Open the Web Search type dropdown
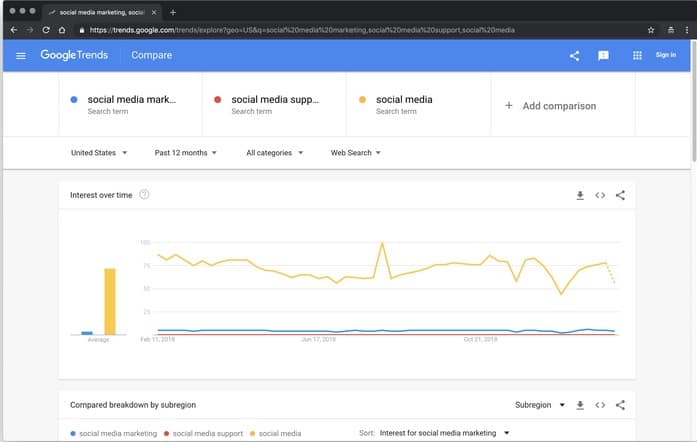The width and height of the screenshot is (697, 443). pos(355,152)
